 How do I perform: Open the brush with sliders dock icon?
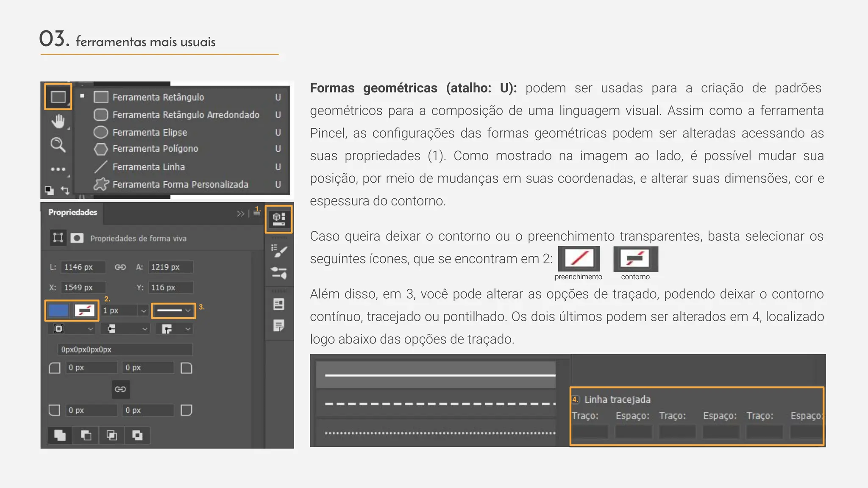pyautogui.click(x=279, y=273)
